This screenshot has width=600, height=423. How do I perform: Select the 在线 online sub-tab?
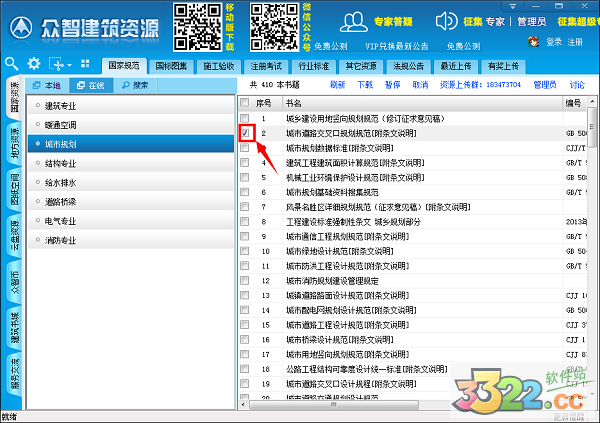pos(91,85)
